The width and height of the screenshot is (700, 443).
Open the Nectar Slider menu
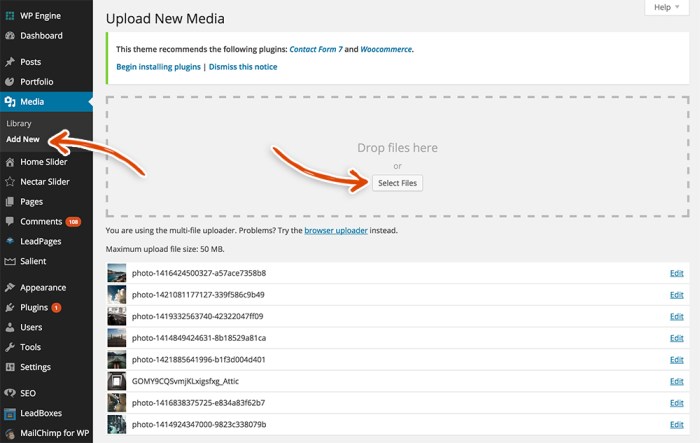[45, 182]
